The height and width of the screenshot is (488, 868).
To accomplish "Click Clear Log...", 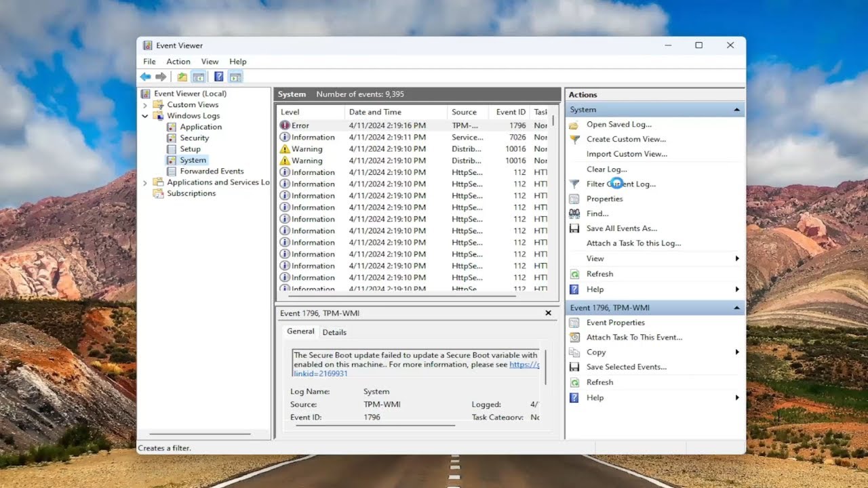I will tap(607, 169).
